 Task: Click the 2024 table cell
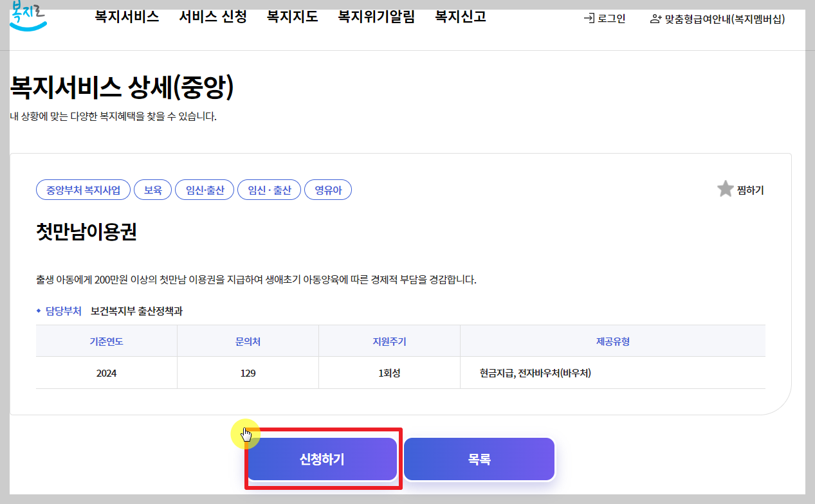[x=106, y=373]
